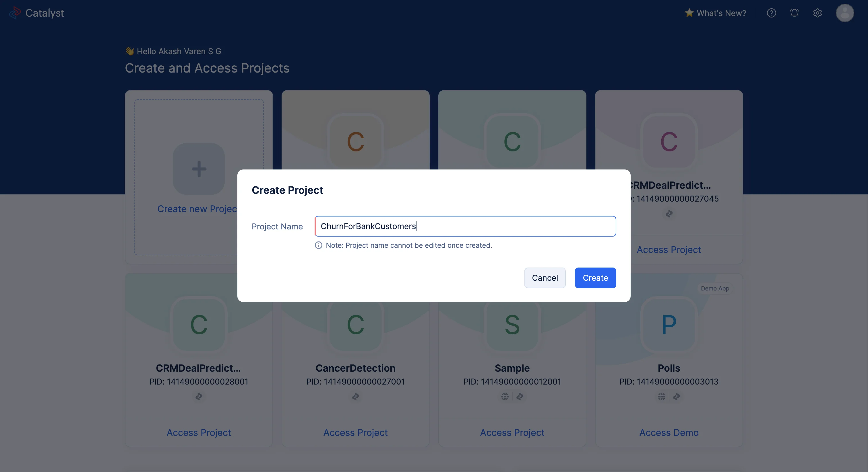Click the Project Name input field
The width and height of the screenshot is (868, 472).
click(x=465, y=226)
